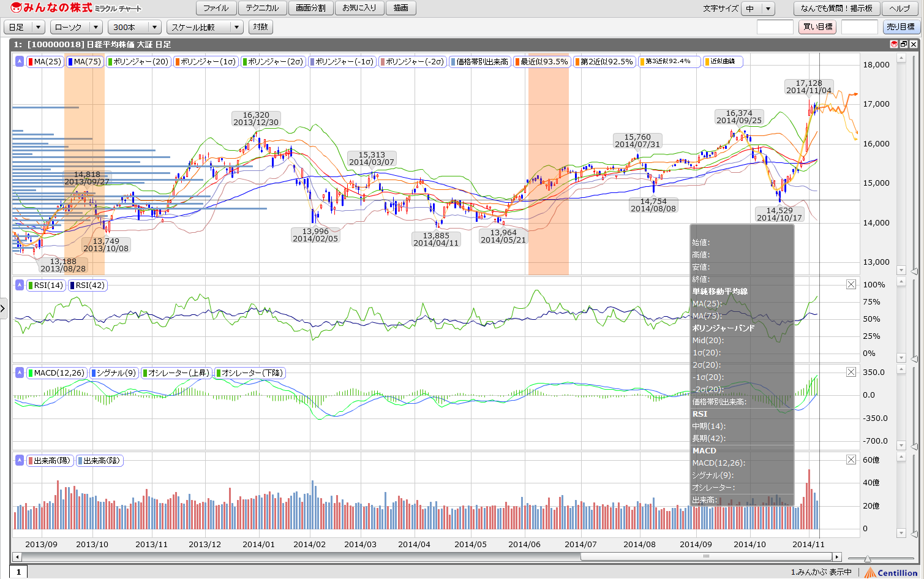Restore the chart window with restore icon
This screenshot has width=924, height=579.
tap(904, 44)
